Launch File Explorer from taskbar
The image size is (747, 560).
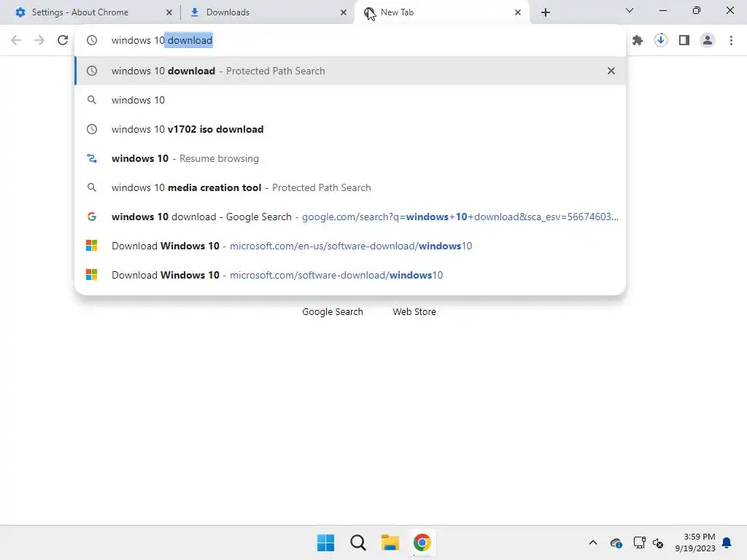coord(390,542)
